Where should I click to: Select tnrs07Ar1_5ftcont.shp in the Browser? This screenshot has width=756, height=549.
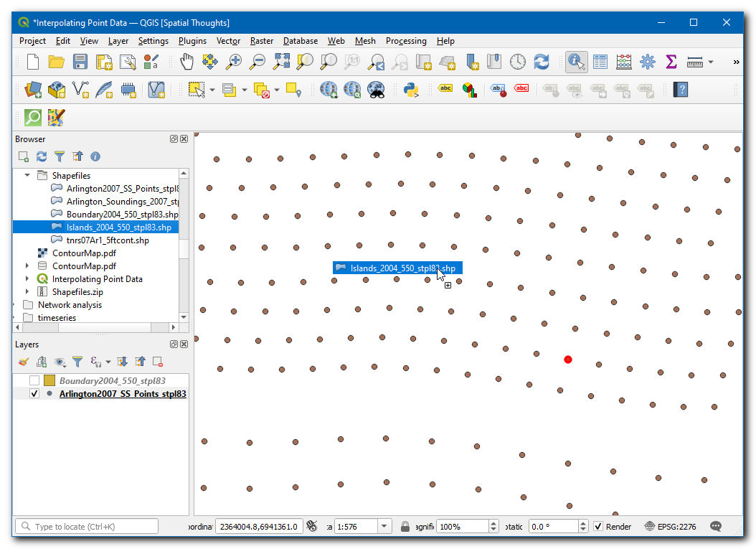click(108, 240)
